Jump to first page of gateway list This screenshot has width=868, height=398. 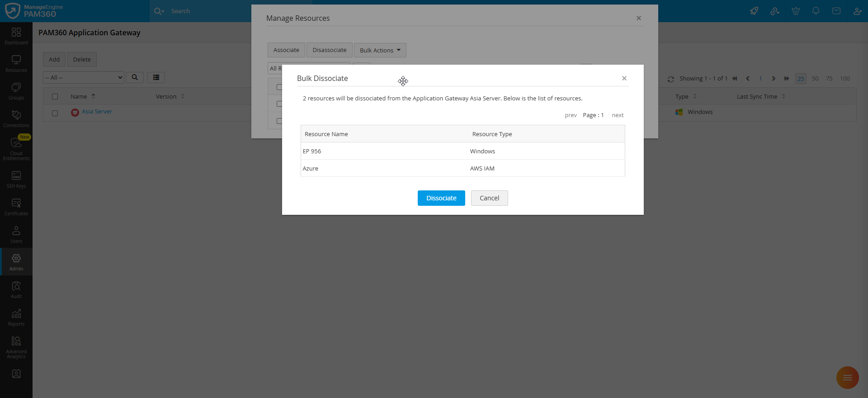click(x=735, y=79)
